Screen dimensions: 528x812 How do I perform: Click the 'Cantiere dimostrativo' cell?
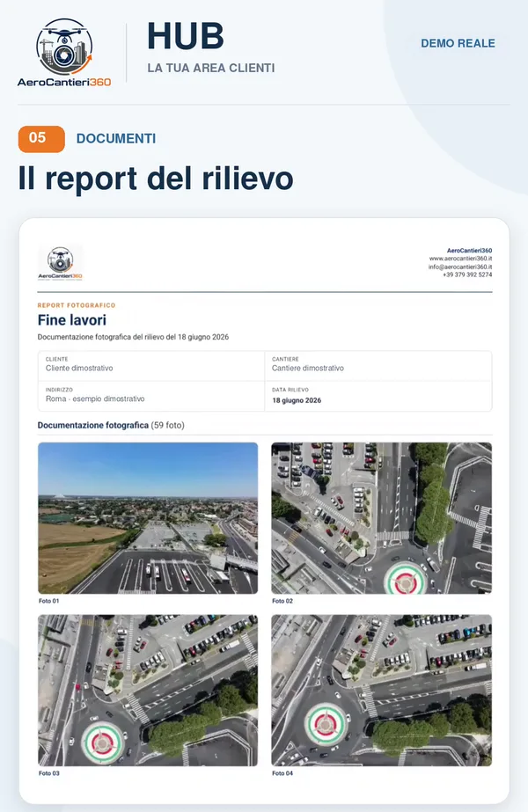click(378, 366)
